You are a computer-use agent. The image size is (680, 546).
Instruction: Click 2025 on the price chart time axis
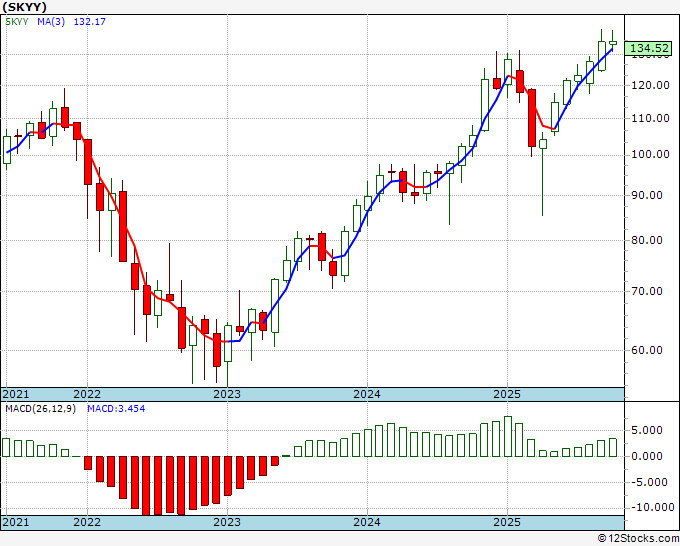pyautogui.click(x=507, y=394)
